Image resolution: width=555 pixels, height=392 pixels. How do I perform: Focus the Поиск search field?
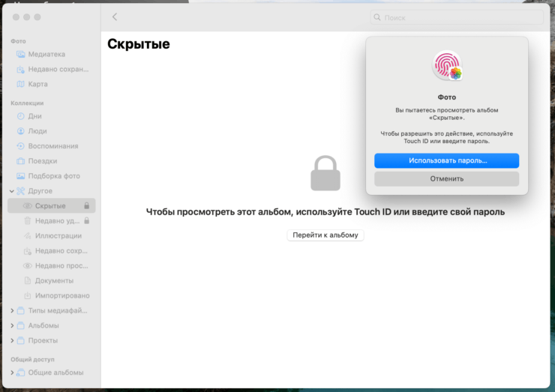(457, 17)
